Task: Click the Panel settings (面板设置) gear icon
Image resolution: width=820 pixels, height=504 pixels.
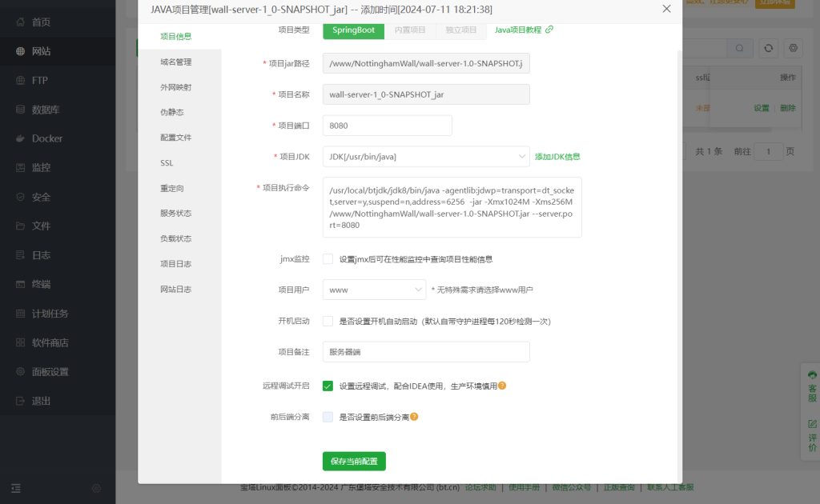Action: [20, 371]
